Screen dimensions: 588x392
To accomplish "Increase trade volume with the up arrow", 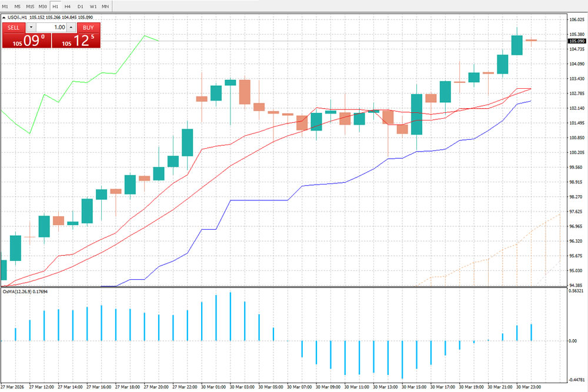I will pos(71,28).
